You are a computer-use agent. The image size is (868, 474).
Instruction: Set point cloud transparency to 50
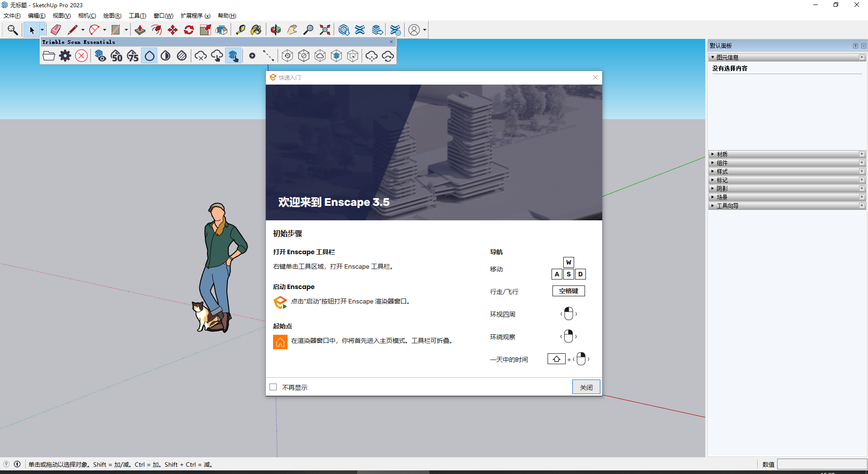click(117, 56)
